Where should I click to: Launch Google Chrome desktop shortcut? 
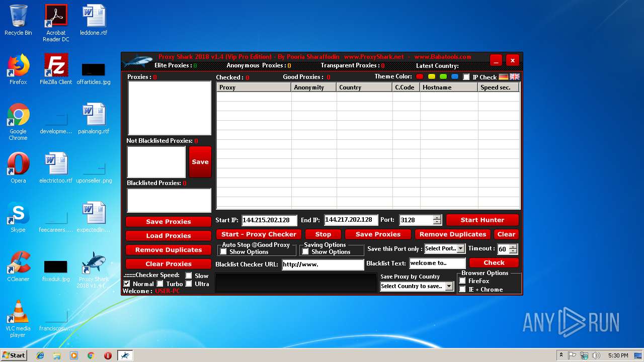pyautogui.click(x=18, y=122)
